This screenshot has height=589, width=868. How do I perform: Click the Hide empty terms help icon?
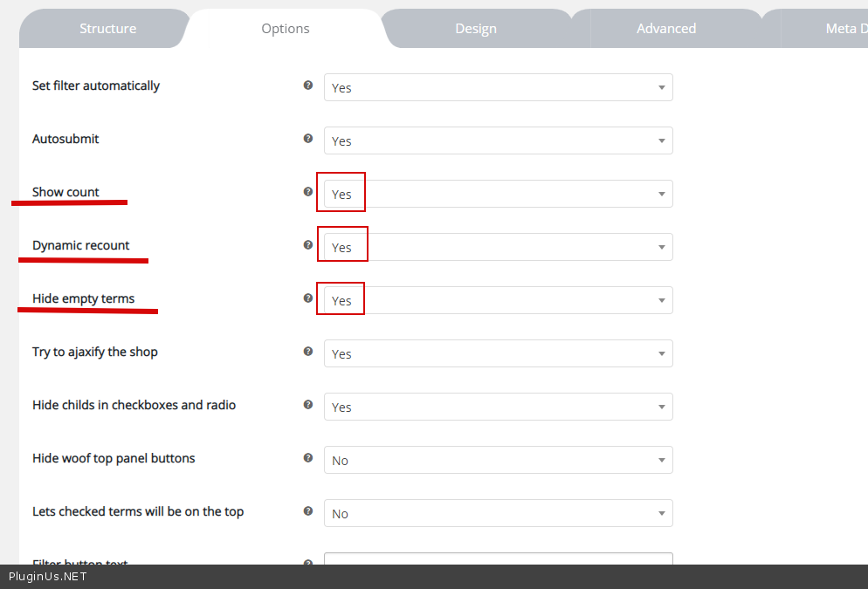click(x=307, y=298)
